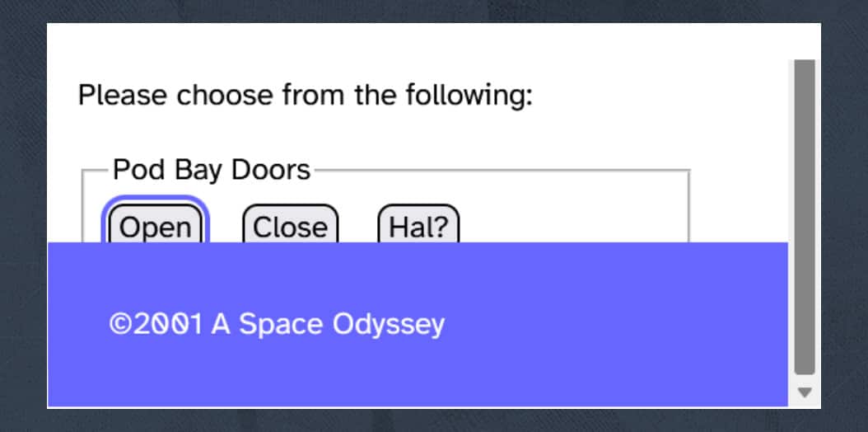The height and width of the screenshot is (432, 868).
Task: Click the 'Please choose from the following:' prompt
Action: coord(306,95)
